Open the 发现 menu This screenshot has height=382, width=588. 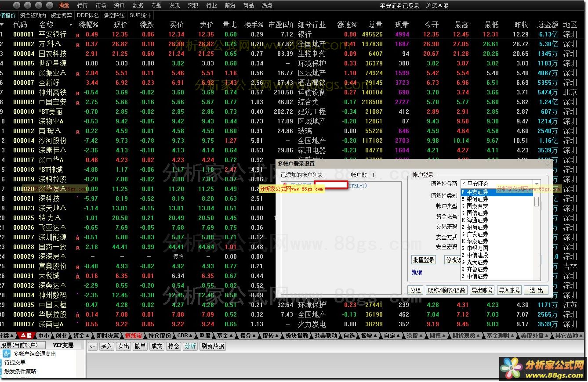(x=174, y=5)
